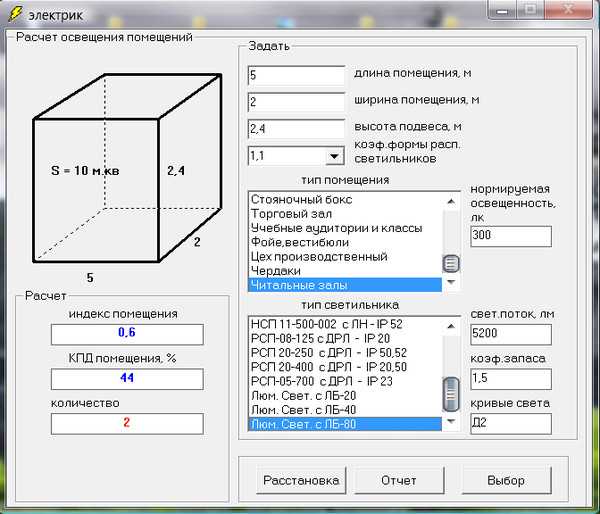Image resolution: width=600 pixels, height=514 pixels.
Task: Click the Расстановка button
Action: pyautogui.click(x=301, y=480)
